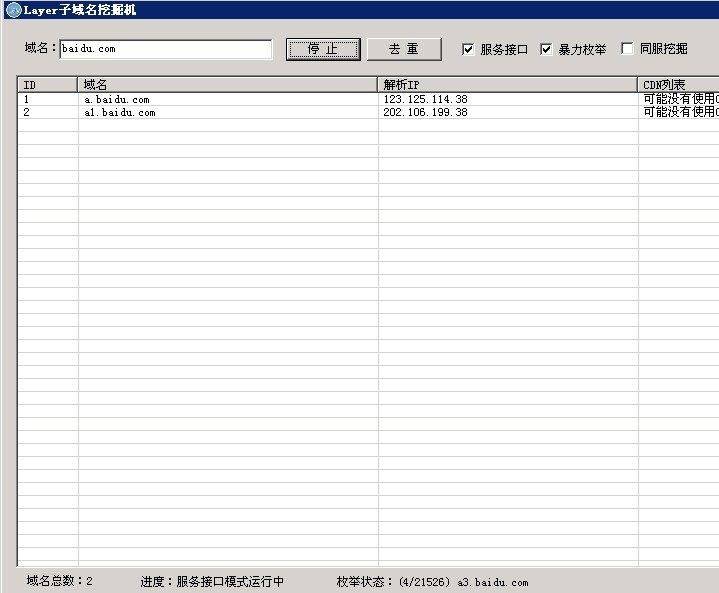
Task: Uncheck the 暴力枚举 checkbox
Action: click(x=546, y=49)
